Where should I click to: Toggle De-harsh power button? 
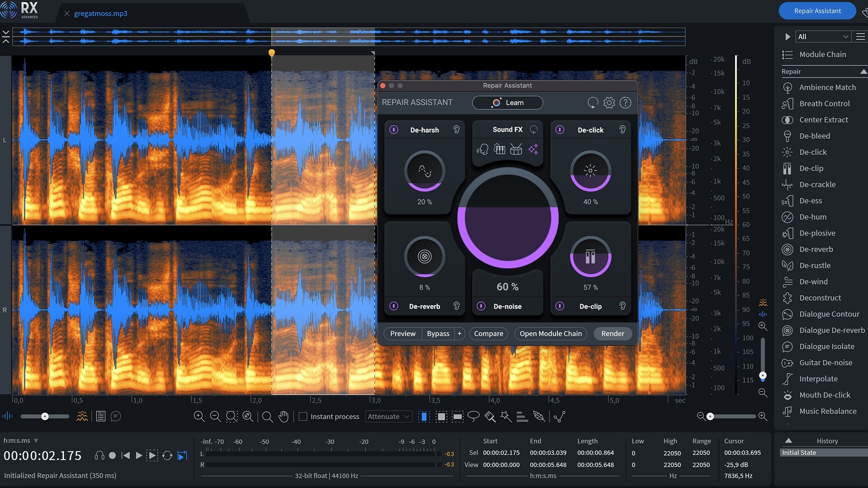click(394, 130)
